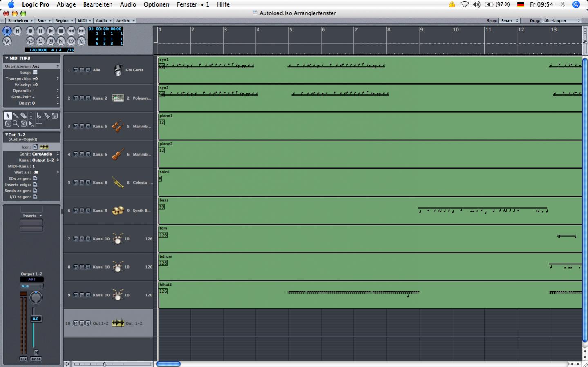Open the Snap Smart dropdown

(x=509, y=21)
